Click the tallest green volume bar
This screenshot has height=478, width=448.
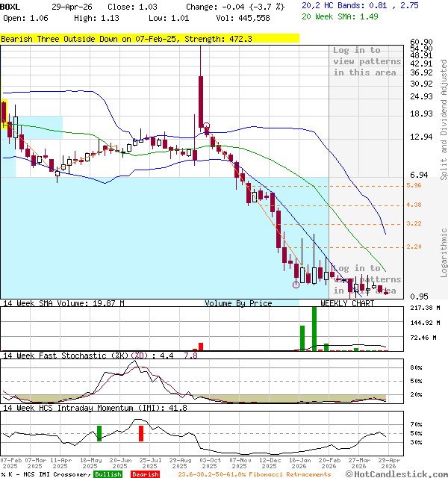pos(314,329)
